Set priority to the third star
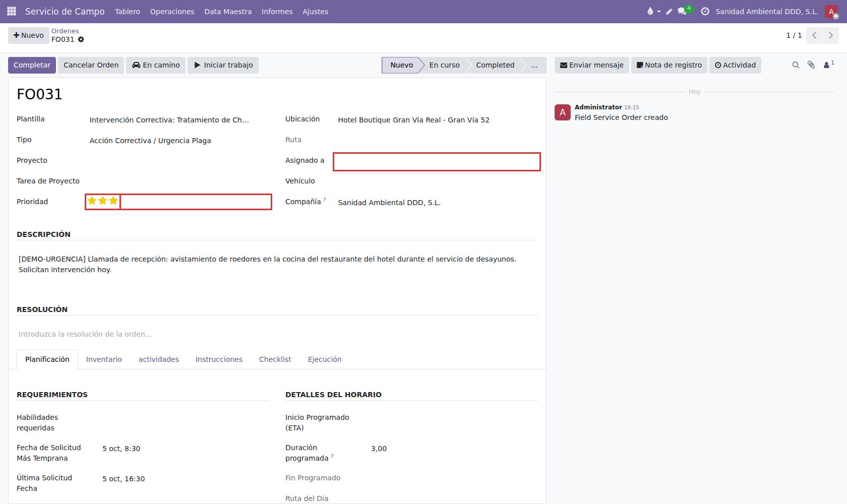 pos(113,201)
